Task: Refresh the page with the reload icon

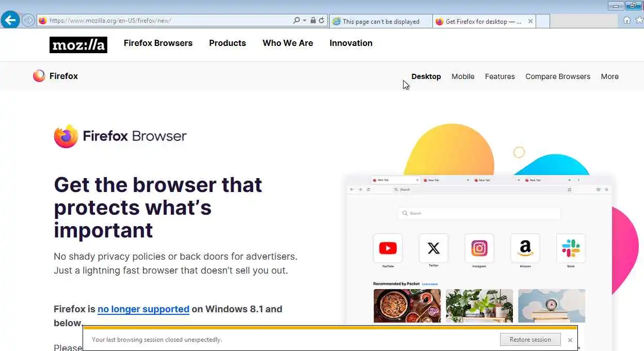Action: pos(321,21)
